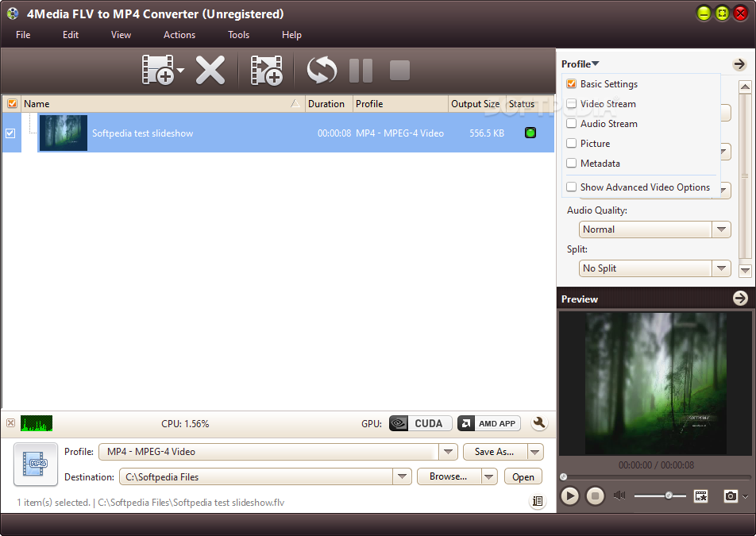Expand the Profile panel arrow icon
The width and height of the screenshot is (756, 536).
(x=739, y=64)
